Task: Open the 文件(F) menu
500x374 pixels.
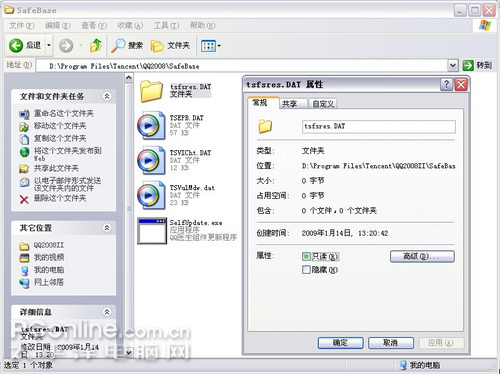Action: (22, 25)
